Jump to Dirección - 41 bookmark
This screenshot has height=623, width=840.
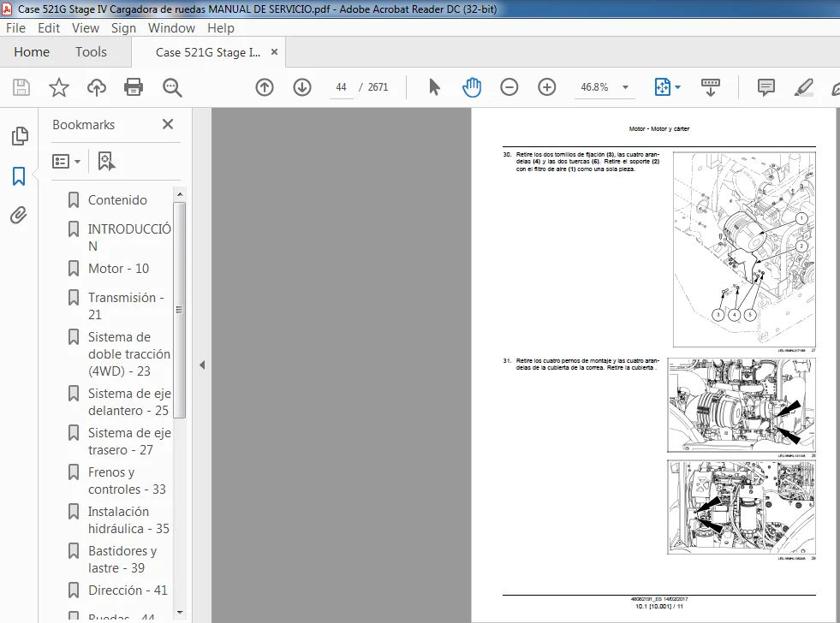[x=128, y=590]
